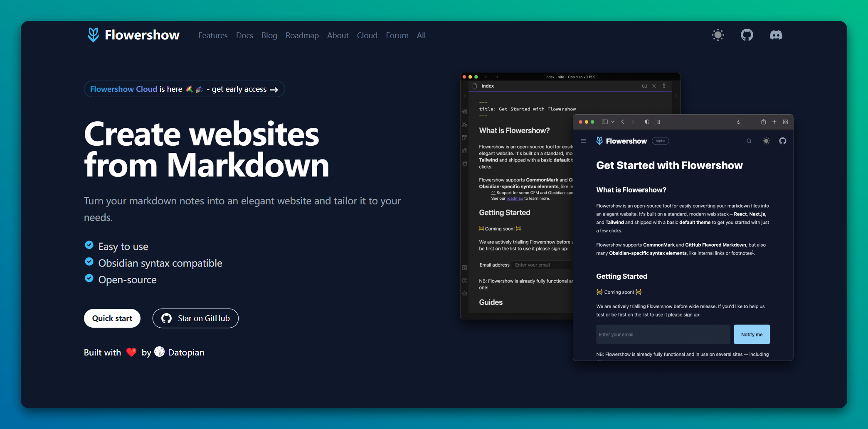Image resolution: width=868 pixels, height=429 pixels.
Task: Click the forward arrow in Safari toolbar
Action: pyautogui.click(x=633, y=122)
